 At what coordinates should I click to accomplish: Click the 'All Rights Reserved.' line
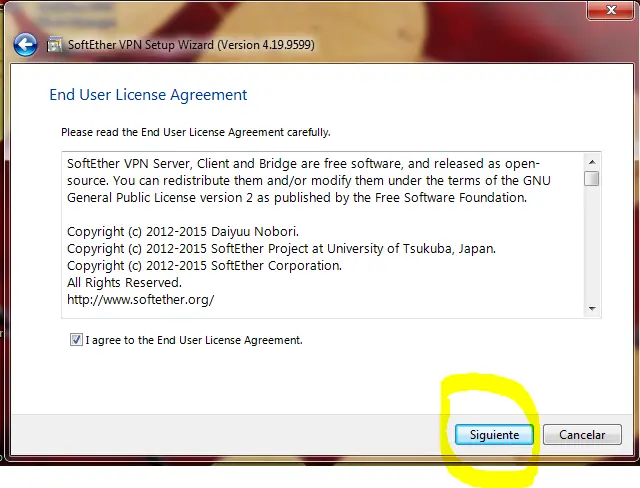click(124, 282)
